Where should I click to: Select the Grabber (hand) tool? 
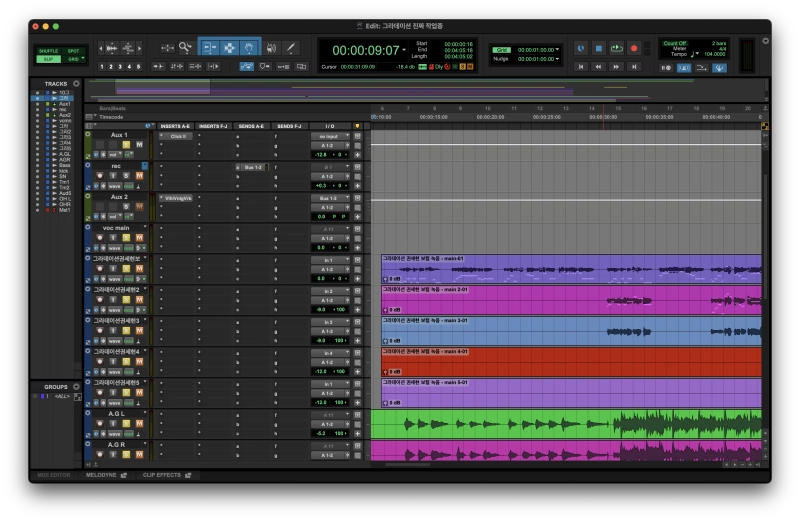(x=249, y=47)
